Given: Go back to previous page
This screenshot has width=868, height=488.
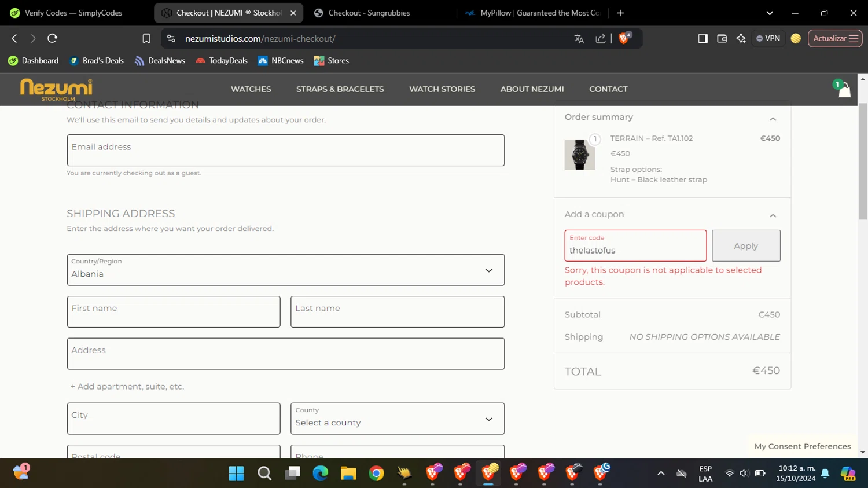Looking at the screenshot, I should click(x=14, y=38).
